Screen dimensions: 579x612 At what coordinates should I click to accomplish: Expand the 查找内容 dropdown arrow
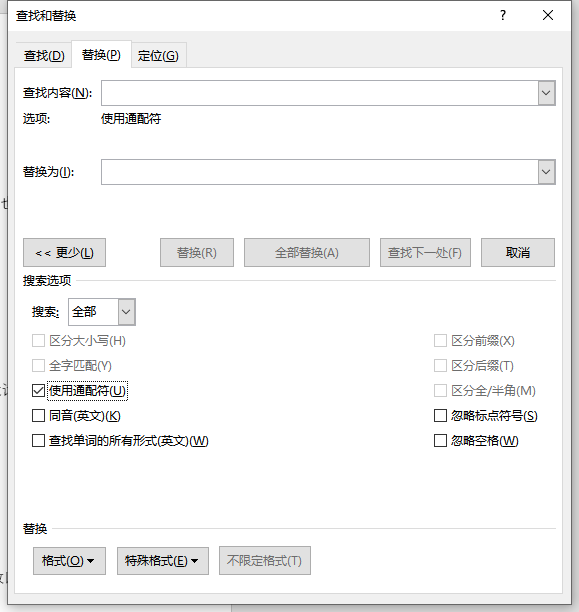coord(546,93)
